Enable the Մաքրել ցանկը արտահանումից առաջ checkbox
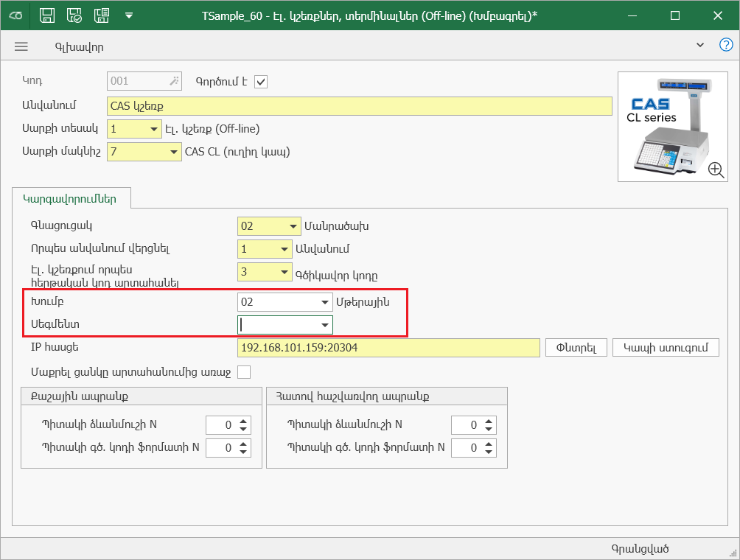This screenshot has width=740, height=560. 243,372
